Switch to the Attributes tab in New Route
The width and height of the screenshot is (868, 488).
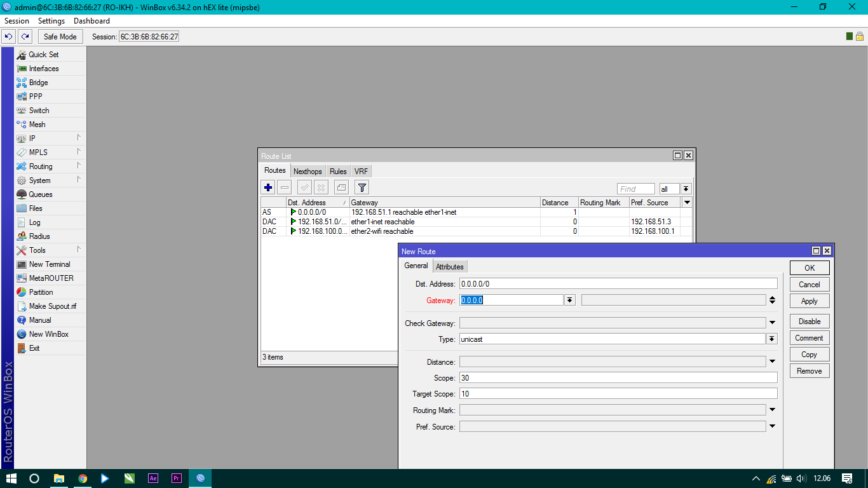click(450, 267)
